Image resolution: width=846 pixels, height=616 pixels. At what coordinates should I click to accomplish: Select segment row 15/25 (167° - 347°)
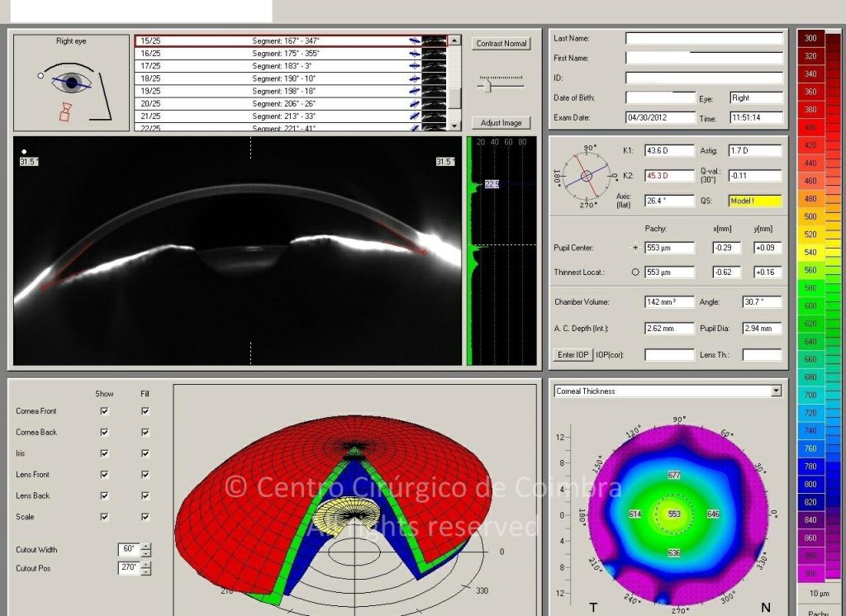coord(290,40)
